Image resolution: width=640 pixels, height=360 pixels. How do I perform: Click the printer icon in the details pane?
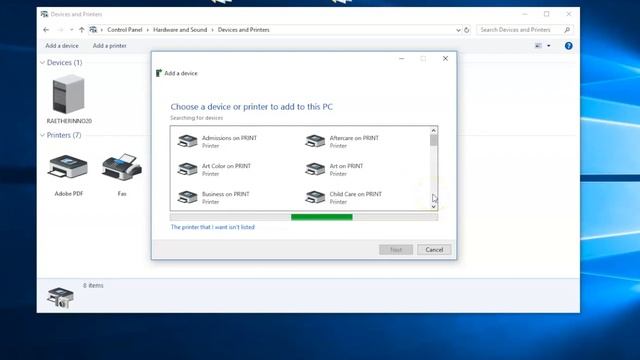(x=60, y=297)
